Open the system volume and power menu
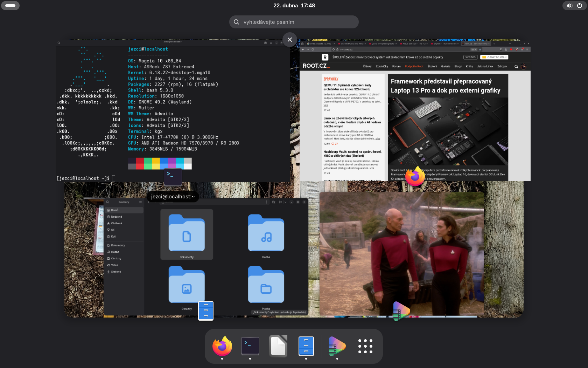Viewport: 588px width, 368px height. coord(574,6)
